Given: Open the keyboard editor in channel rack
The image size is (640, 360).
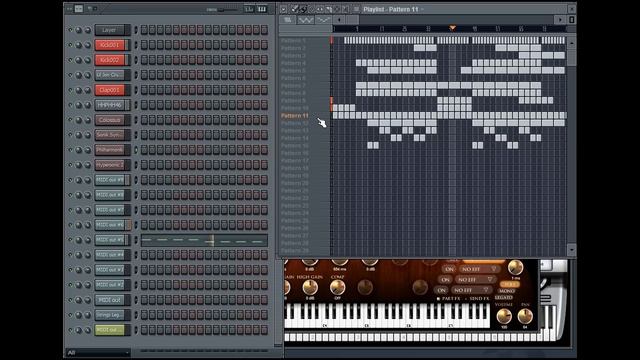Looking at the screenshot, I should coord(262,9).
